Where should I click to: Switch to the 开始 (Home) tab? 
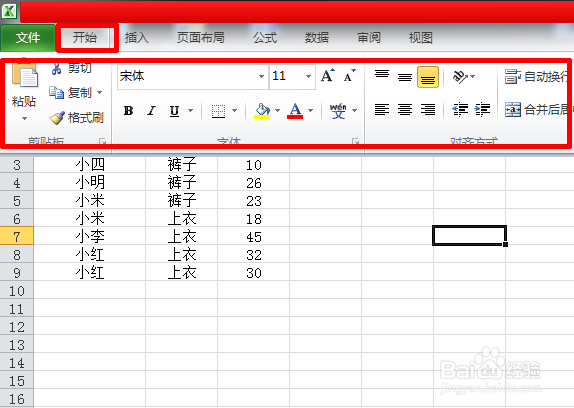coord(85,37)
